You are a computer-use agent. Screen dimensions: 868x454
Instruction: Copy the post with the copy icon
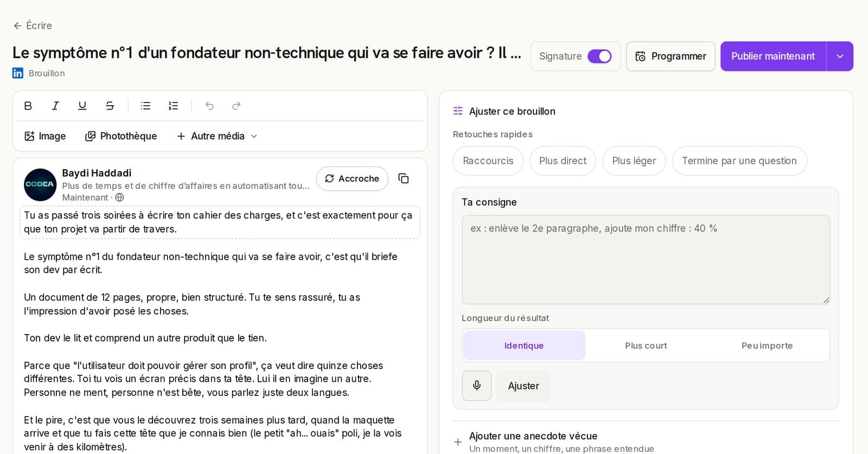(x=404, y=178)
